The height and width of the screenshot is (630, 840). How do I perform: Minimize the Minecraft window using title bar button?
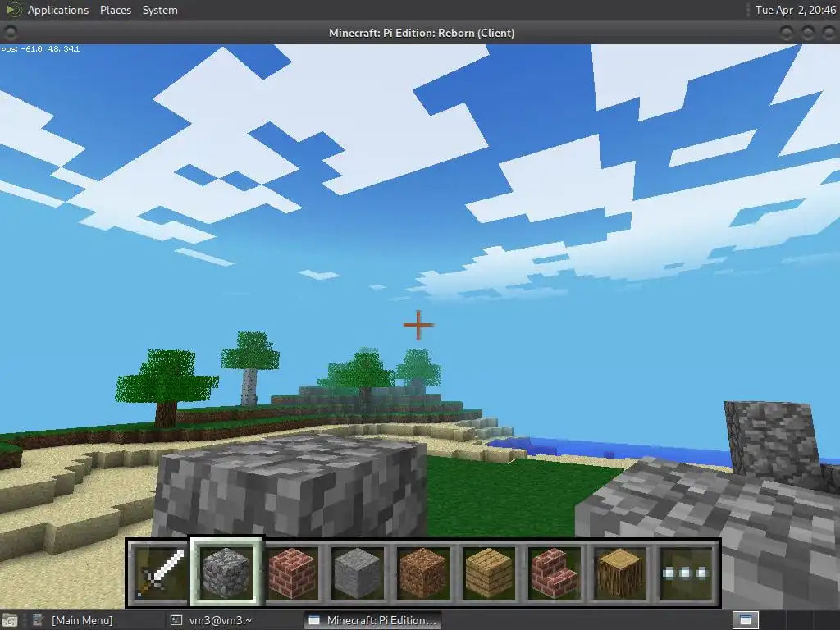click(787, 33)
